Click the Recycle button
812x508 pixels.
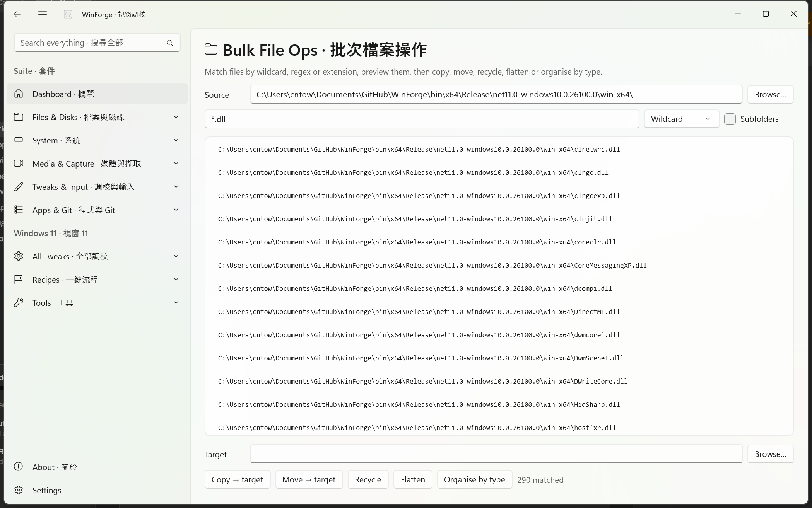tap(368, 479)
